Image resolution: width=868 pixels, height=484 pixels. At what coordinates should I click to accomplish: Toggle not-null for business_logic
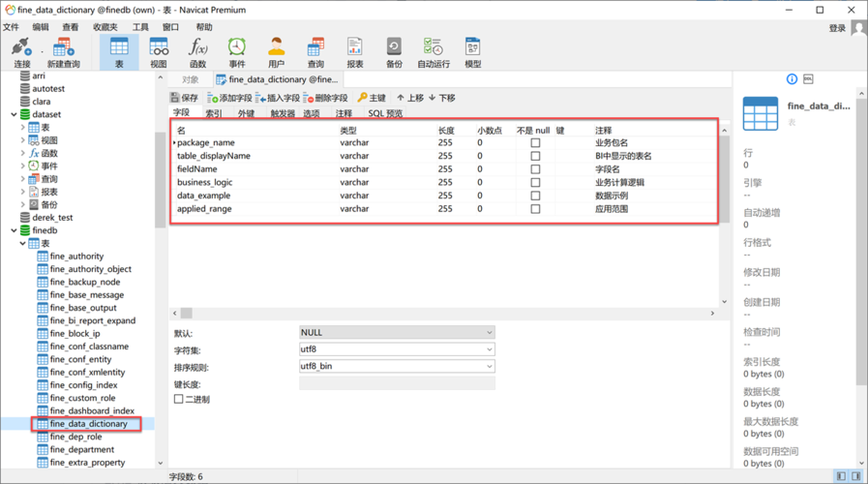535,183
